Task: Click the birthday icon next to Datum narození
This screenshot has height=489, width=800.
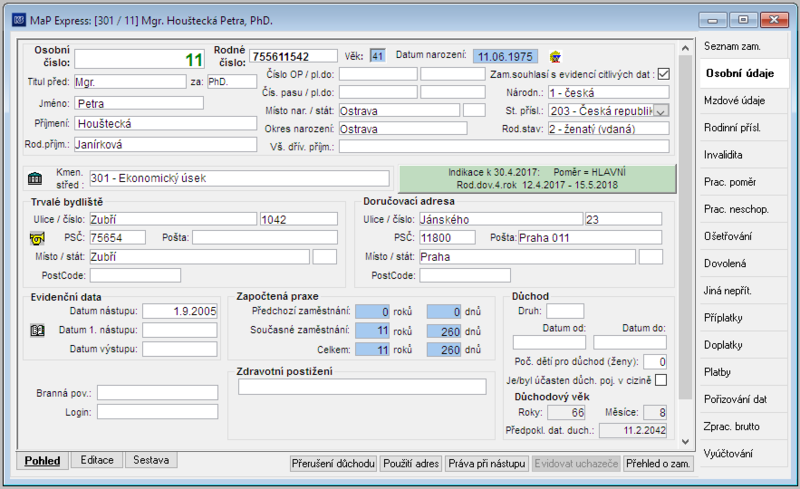Action: (x=555, y=57)
